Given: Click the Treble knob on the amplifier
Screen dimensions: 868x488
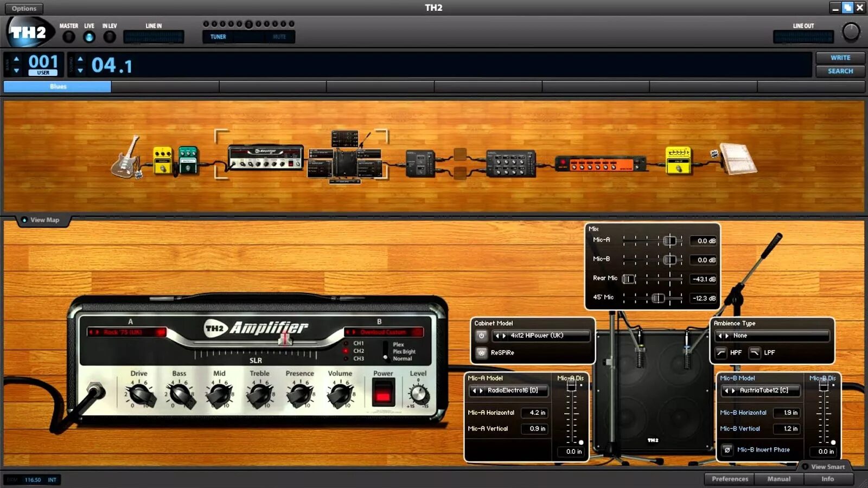Looking at the screenshot, I should pos(260,394).
